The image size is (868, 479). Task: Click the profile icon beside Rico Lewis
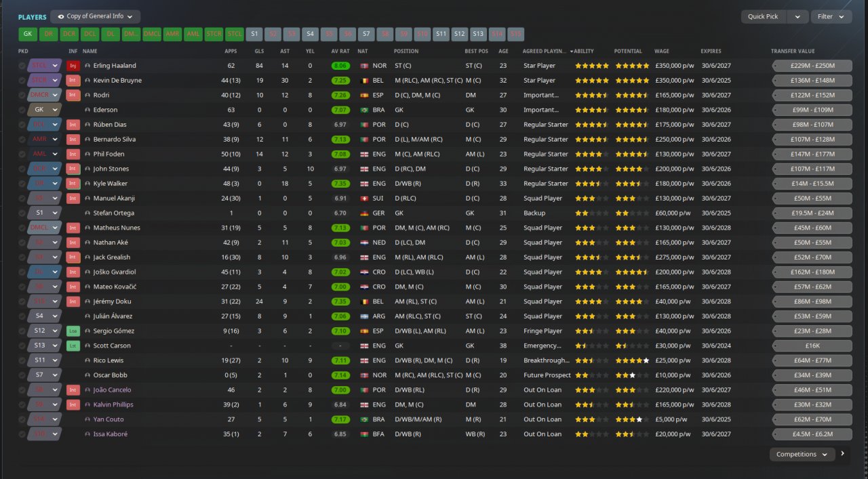[x=87, y=360]
